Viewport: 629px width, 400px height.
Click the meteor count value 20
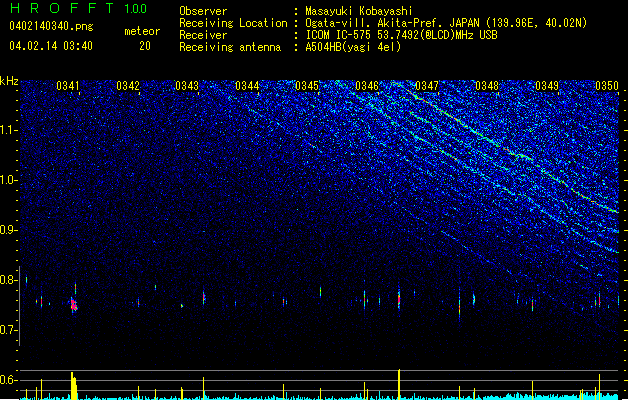[x=145, y=46]
